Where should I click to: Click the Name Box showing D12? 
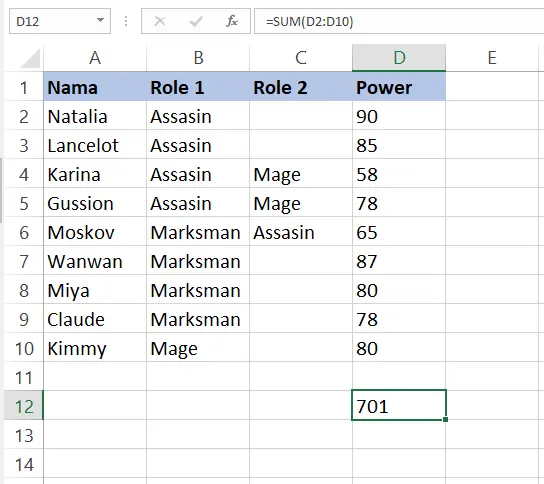[x=60, y=21]
